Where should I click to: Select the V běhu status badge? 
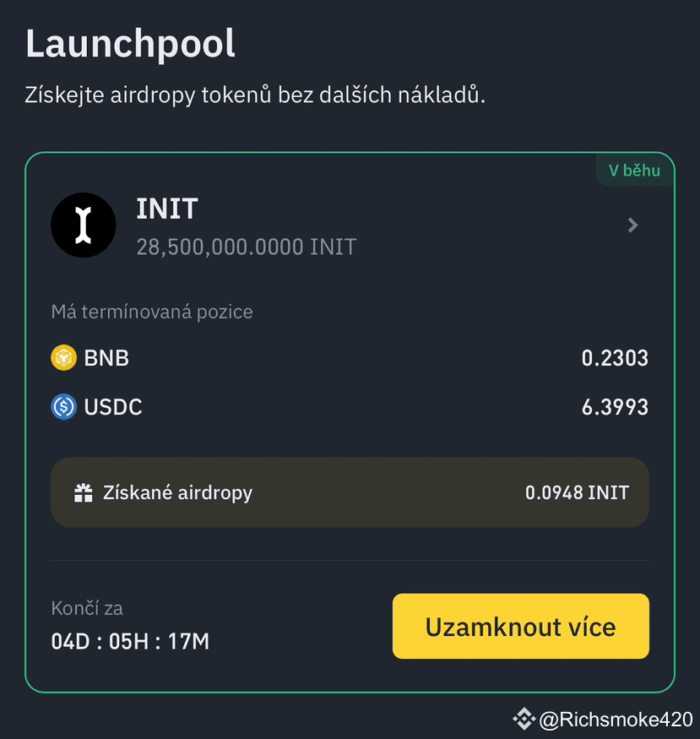634,171
